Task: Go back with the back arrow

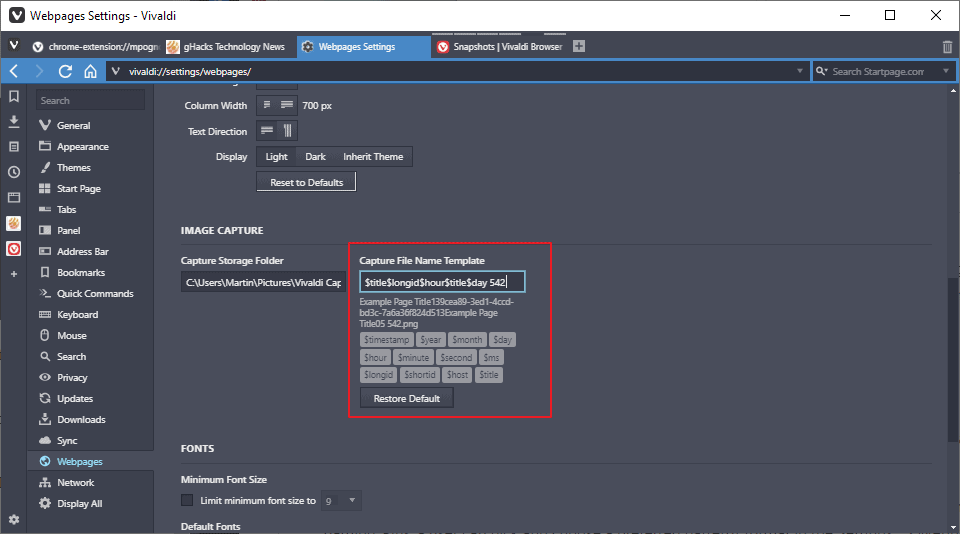Action: tap(14, 72)
